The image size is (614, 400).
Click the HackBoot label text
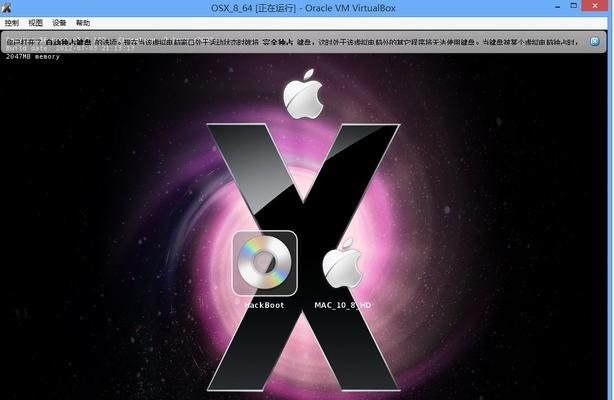tap(264, 305)
